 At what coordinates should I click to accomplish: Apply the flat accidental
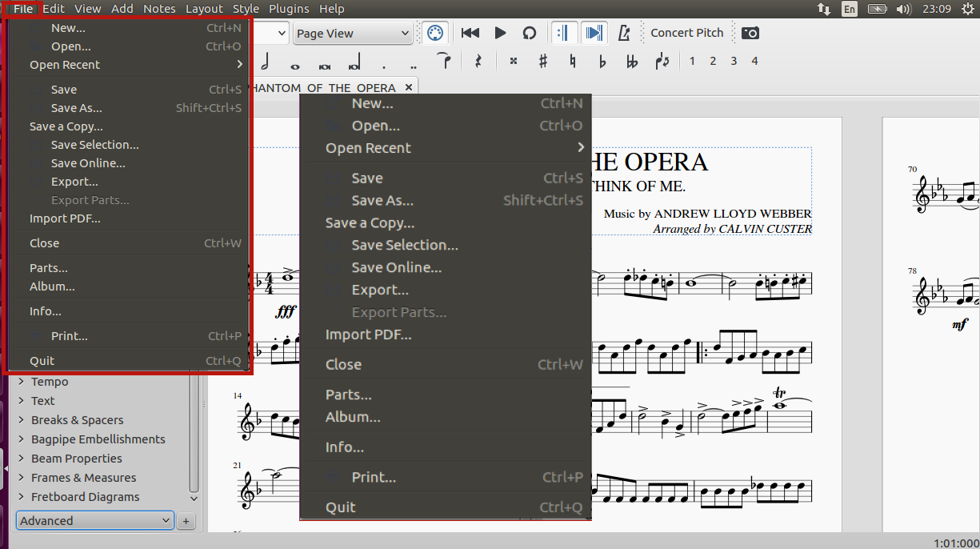click(602, 62)
